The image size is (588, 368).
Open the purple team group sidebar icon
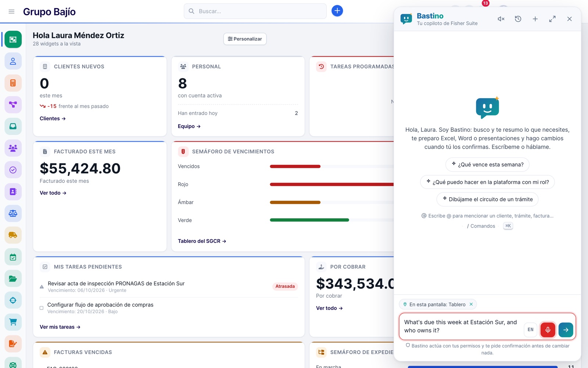coord(13,148)
